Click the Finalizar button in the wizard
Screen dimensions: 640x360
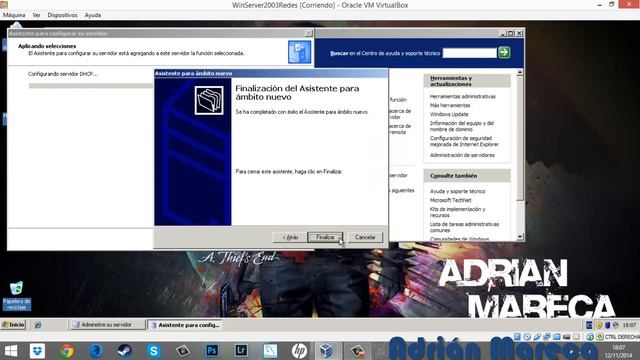325,237
